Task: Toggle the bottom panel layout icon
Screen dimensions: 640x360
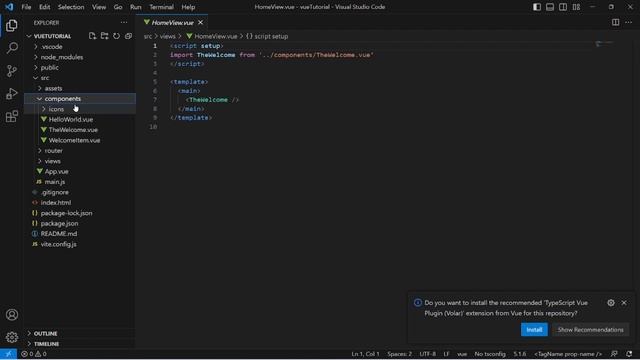Action: pos(550,7)
